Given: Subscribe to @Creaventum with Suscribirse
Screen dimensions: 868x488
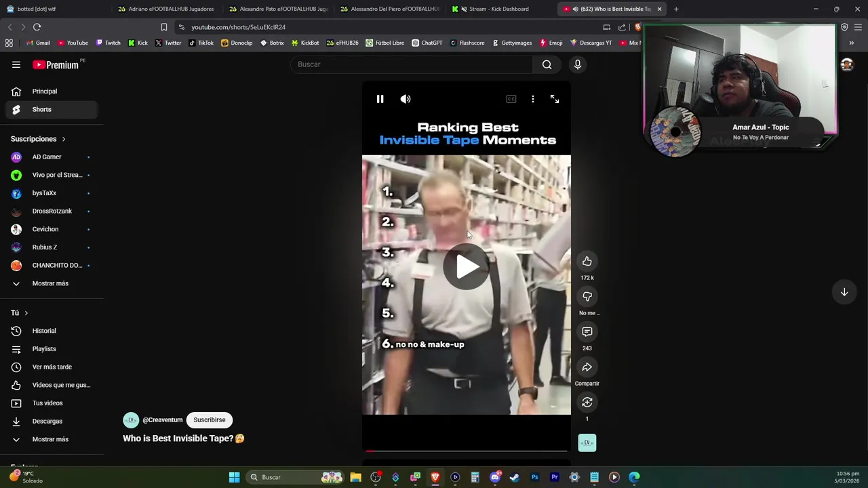Looking at the screenshot, I should pos(210,420).
